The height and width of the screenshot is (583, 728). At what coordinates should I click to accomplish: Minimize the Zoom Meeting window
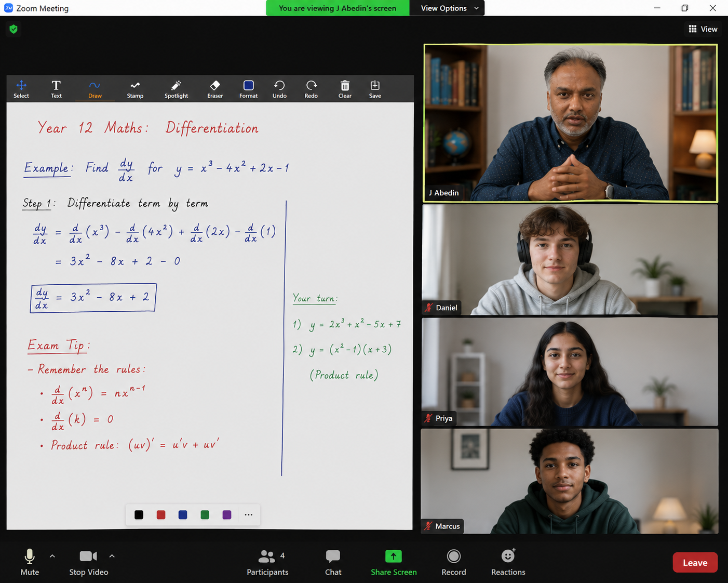[x=657, y=8]
